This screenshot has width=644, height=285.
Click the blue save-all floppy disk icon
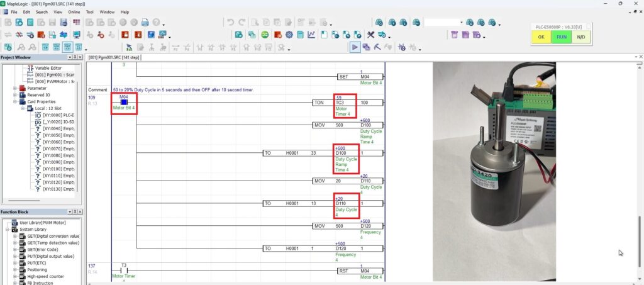pos(64,23)
